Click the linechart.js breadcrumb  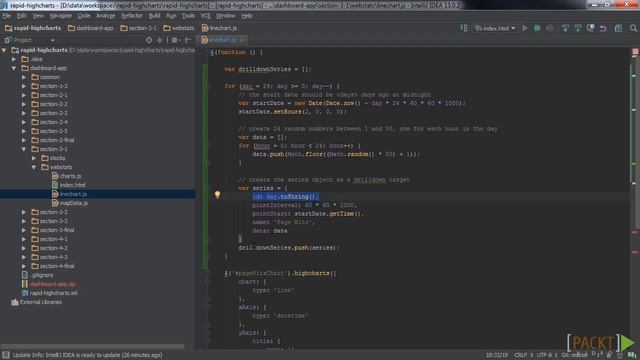pyautogui.click(x=219, y=28)
